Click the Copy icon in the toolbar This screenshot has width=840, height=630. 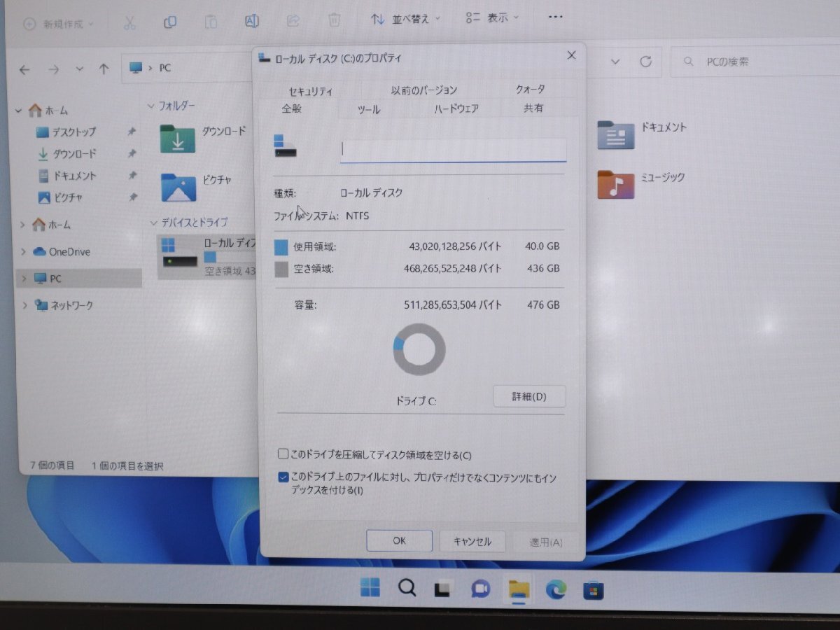click(170, 22)
